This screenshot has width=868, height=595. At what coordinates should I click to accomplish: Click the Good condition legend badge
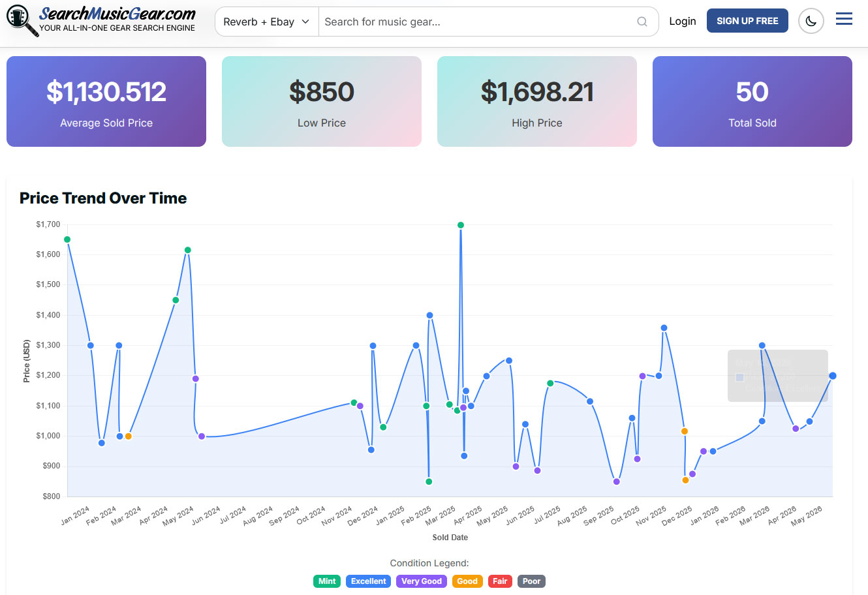coord(467,581)
